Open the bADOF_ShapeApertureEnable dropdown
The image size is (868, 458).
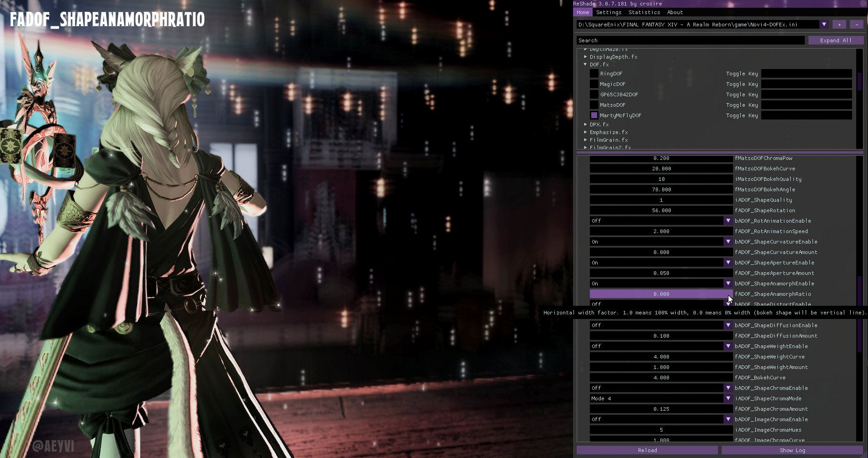click(x=661, y=263)
